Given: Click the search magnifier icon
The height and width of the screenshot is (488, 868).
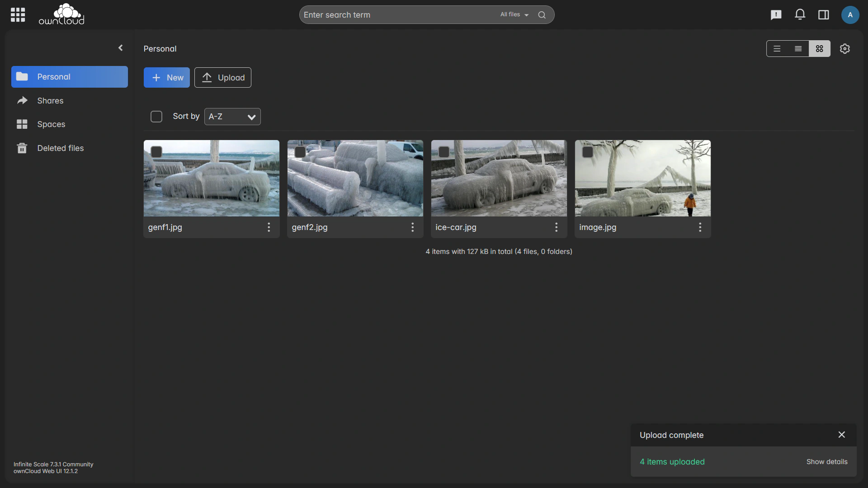Looking at the screenshot, I should click(x=542, y=15).
